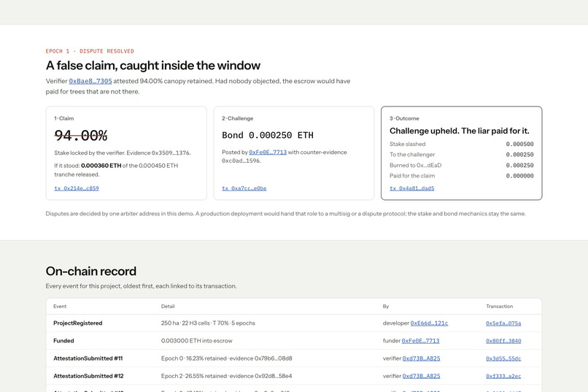
Task: Click detail 'Epoch 0 · 16.23% retained'
Action: pyautogui.click(x=194, y=358)
